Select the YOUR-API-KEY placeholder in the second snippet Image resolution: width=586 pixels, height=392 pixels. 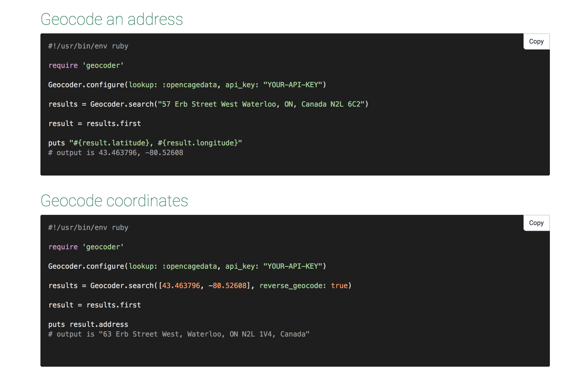tap(293, 266)
